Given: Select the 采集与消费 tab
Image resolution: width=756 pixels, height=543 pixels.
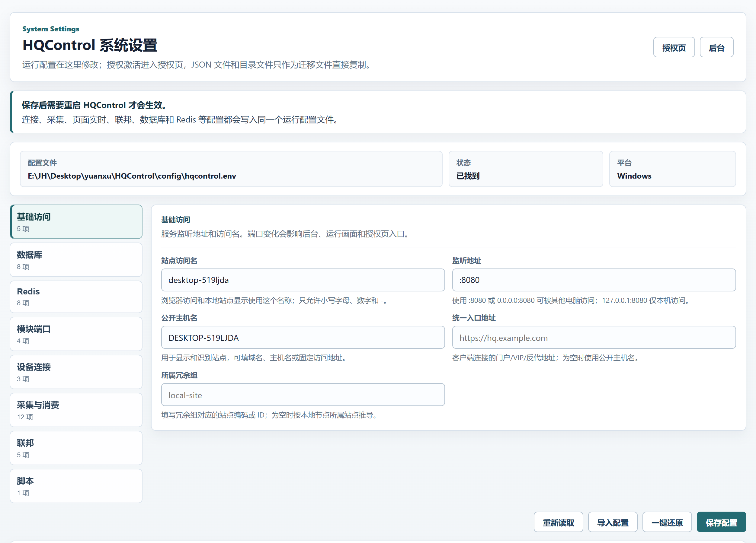Looking at the screenshot, I should click(x=76, y=410).
